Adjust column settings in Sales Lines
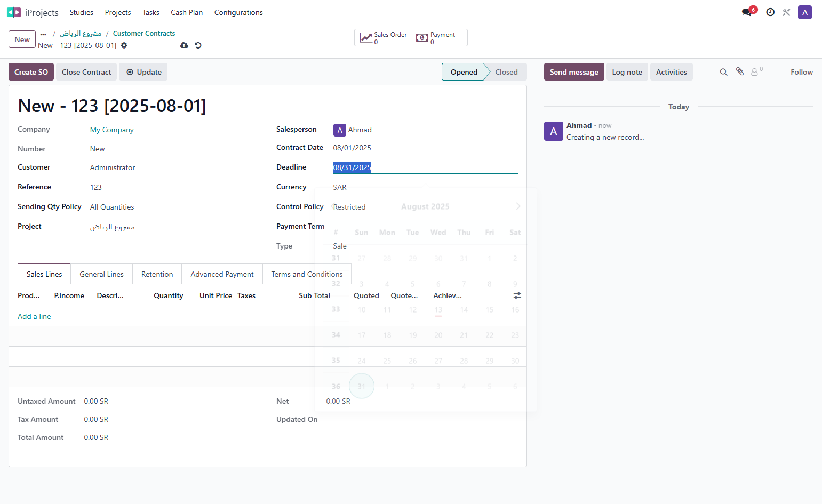The height and width of the screenshot is (504, 822). 517,295
